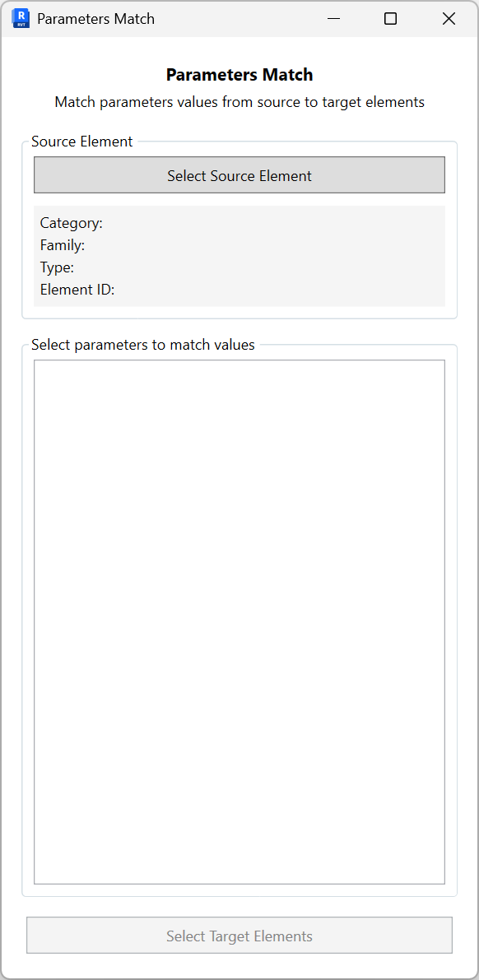Click the Family label
This screenshot has height=980, width=479.
(59, 245)
